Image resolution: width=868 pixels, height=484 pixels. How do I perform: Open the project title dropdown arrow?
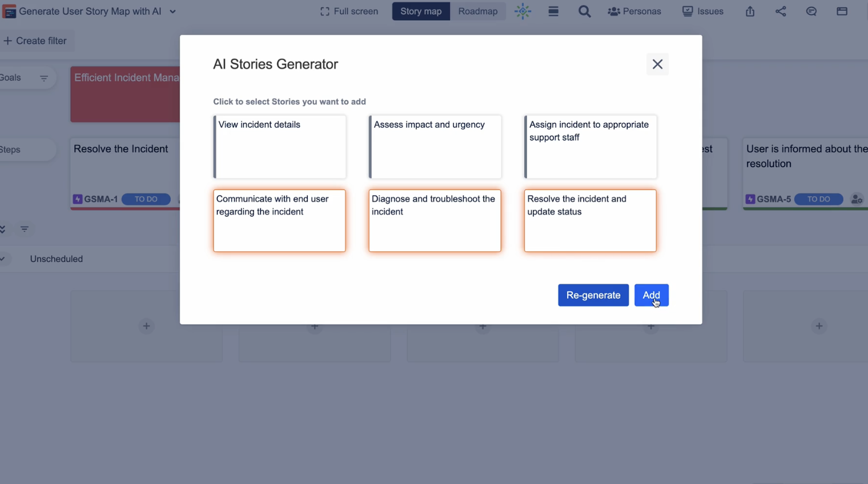click(x=172, y=11)
